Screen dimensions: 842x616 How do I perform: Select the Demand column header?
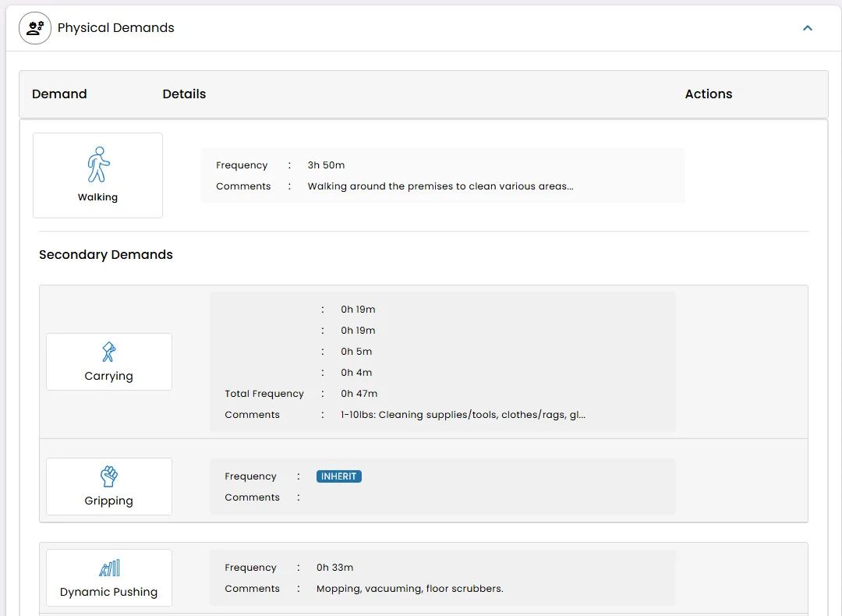coord(59,94)
